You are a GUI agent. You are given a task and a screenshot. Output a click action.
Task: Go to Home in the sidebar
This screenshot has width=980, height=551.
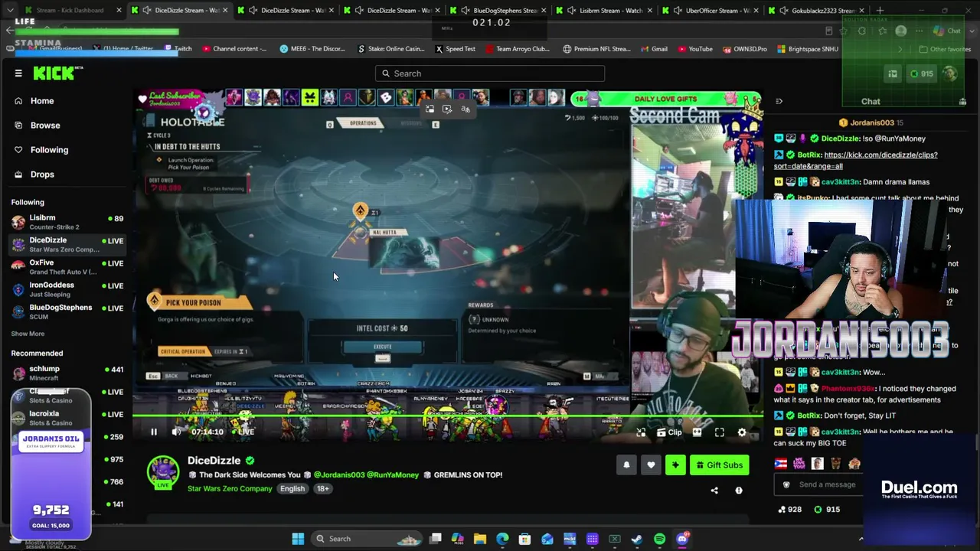tap(42, 101)
